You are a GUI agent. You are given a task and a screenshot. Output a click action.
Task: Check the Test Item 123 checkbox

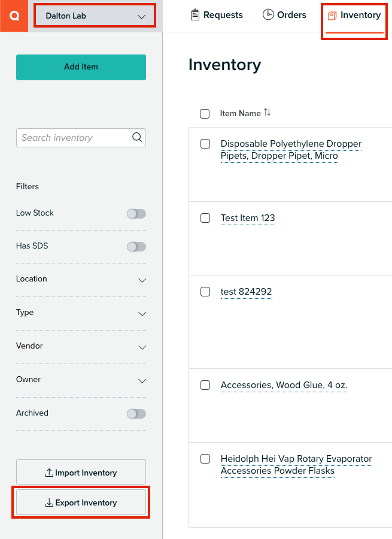(x=205, y=218)
